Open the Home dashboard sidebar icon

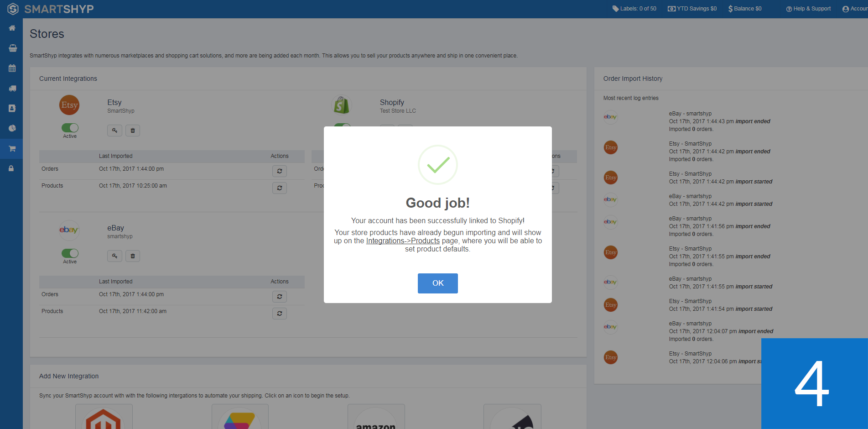pos(12,28)
